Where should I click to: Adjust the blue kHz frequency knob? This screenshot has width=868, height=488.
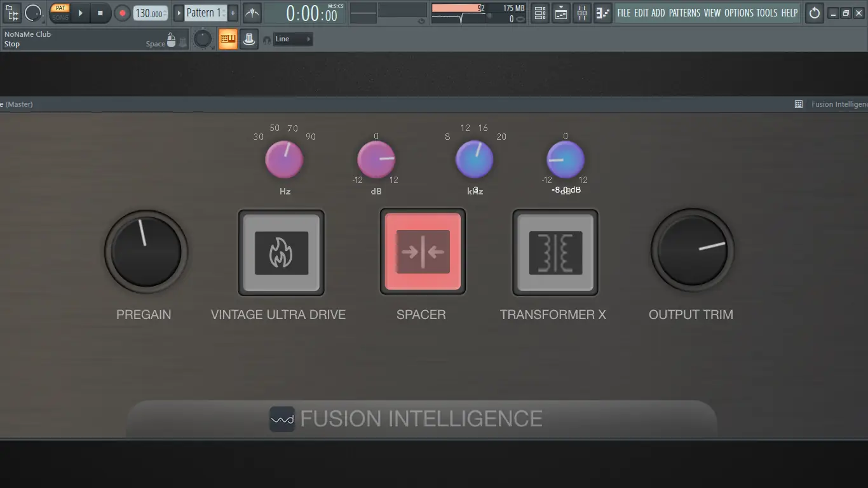[x=475, y=159]
